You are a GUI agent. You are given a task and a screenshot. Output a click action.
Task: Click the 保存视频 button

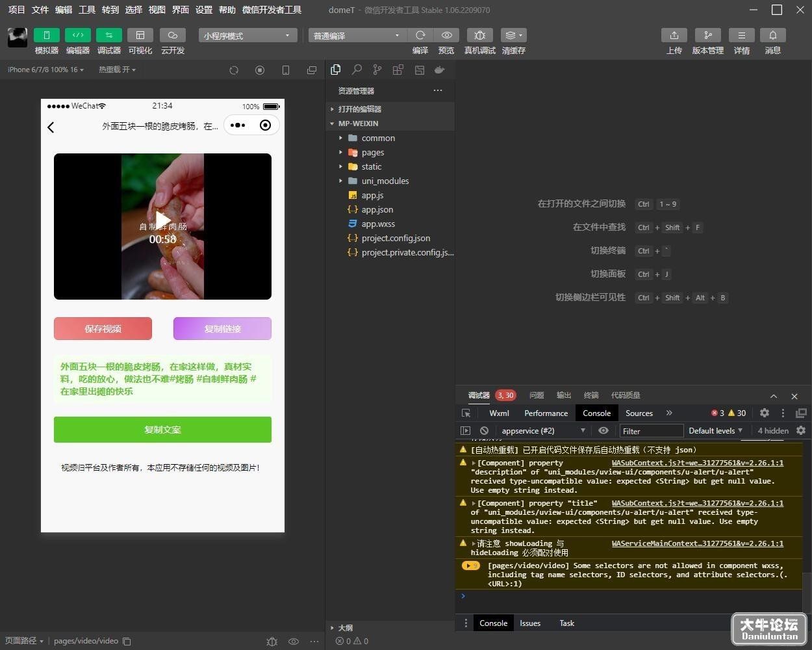[103, 328]
